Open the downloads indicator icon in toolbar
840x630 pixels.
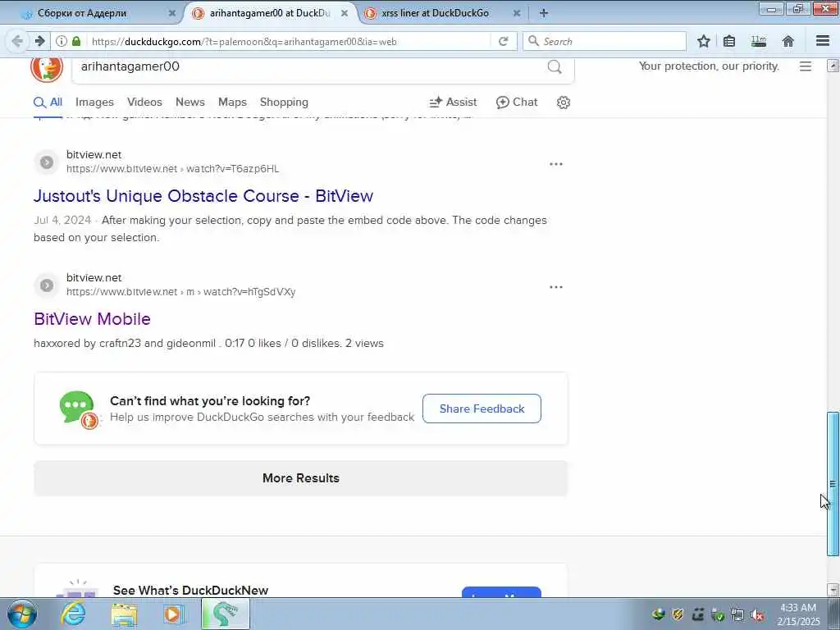pyautogui.click(x=759, y=41)
